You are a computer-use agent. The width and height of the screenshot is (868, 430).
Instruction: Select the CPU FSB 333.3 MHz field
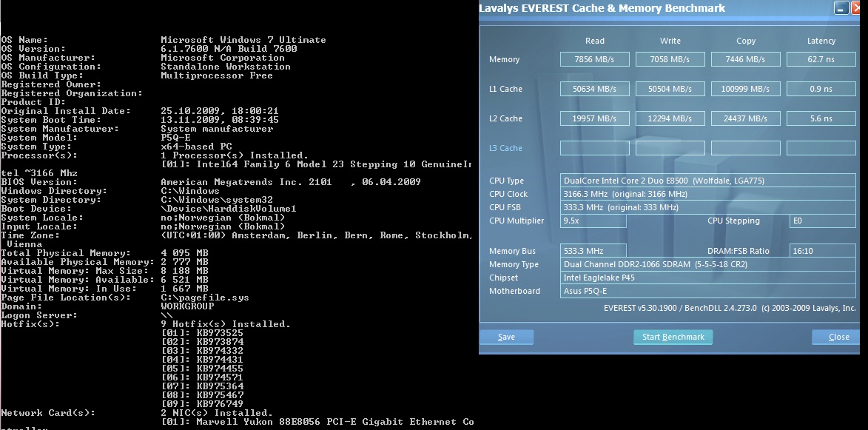coord(708,207)
